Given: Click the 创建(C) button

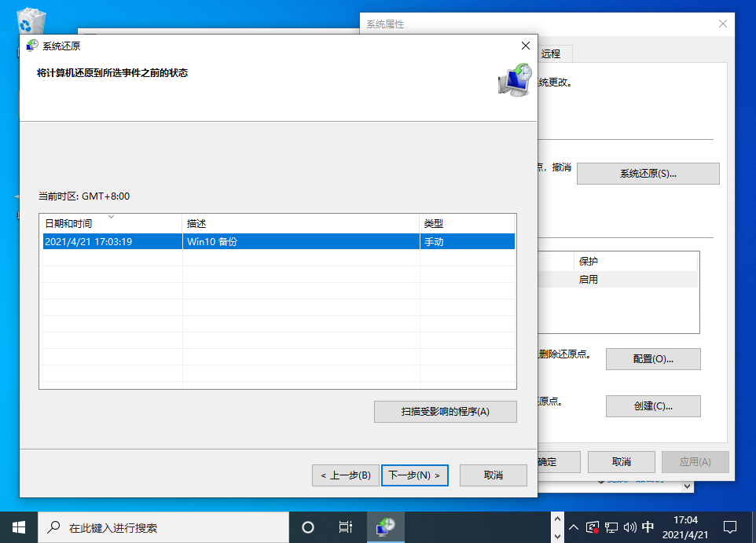Looking at the screenshot, I should 652,406.
